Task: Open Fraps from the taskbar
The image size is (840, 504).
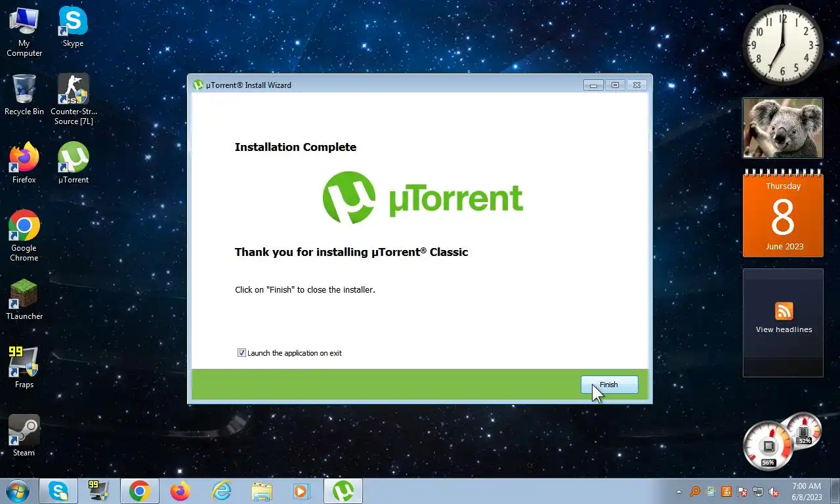Action: (98, 491)
